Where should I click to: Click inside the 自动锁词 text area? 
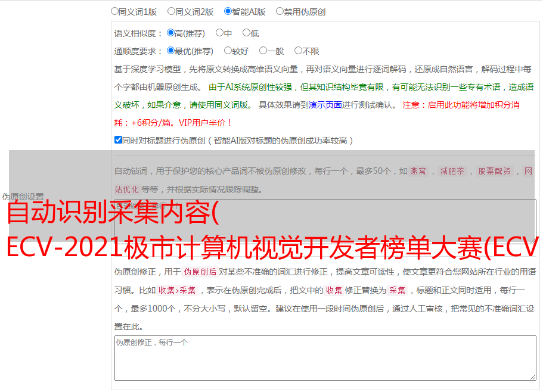(325, 221)
